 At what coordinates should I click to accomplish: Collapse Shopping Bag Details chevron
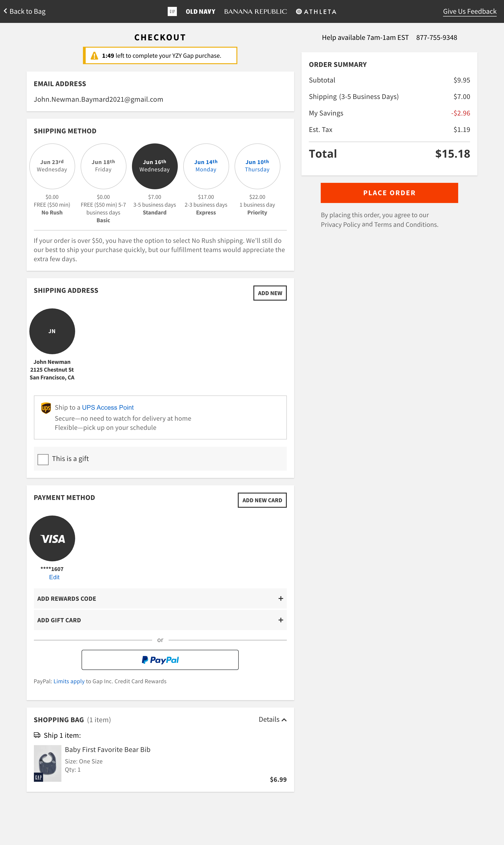pos(284,720)
